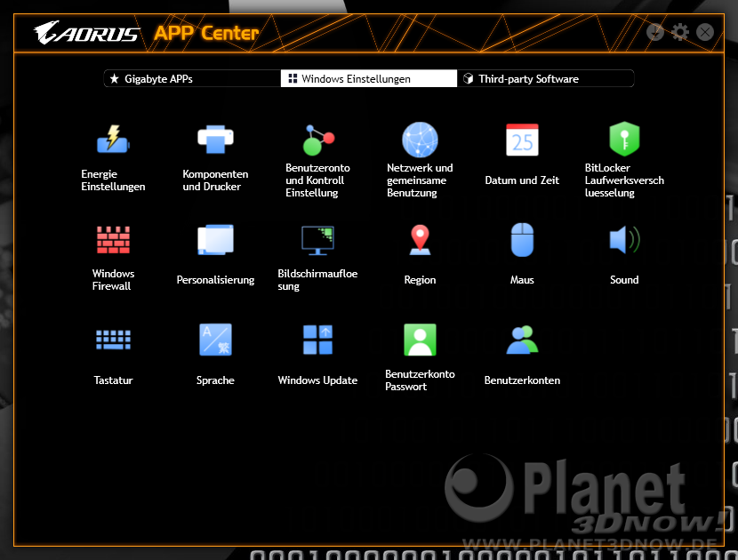Open Windows Firewall brick wall icon
The image size is (738, 560).
[113, 240]
